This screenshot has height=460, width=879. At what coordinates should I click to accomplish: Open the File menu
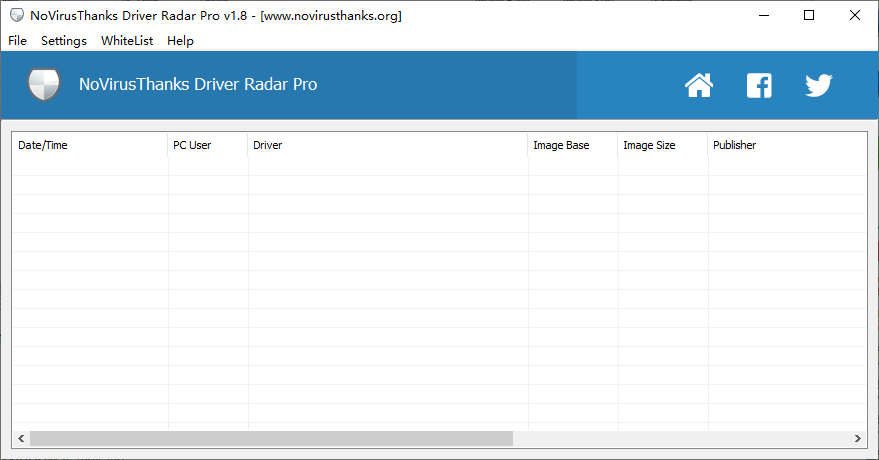click(17, 41)
